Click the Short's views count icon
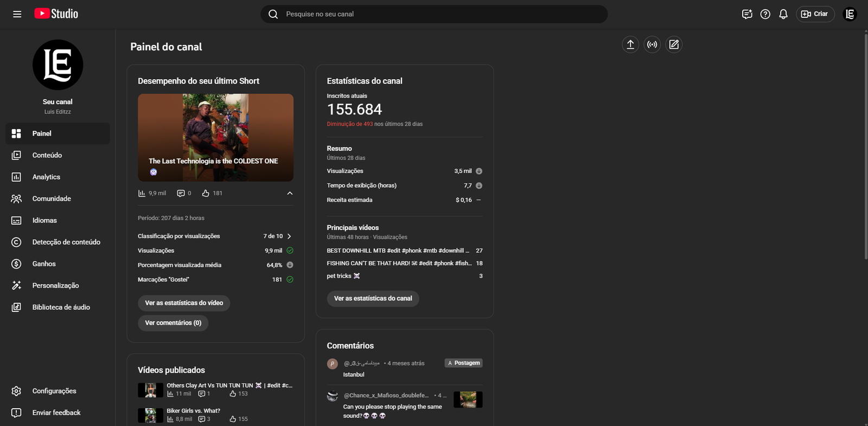 coord(142,193)
